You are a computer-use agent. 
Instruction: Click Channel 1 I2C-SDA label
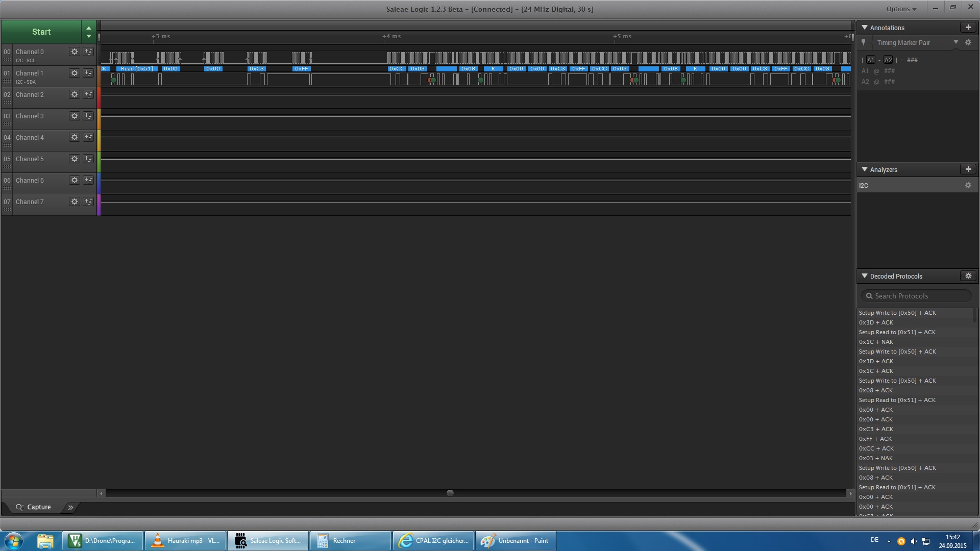pyautogui.click(x=26, y=82)
